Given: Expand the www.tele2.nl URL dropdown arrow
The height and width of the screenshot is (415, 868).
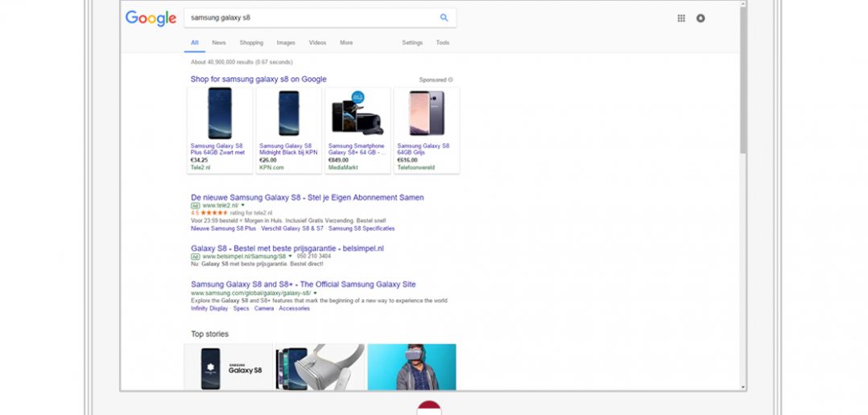Looking at the screenshot, I should click(242, 205).
